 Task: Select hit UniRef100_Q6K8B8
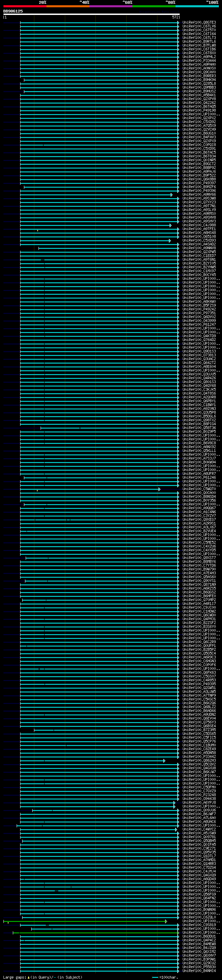(x=199, y=179)
